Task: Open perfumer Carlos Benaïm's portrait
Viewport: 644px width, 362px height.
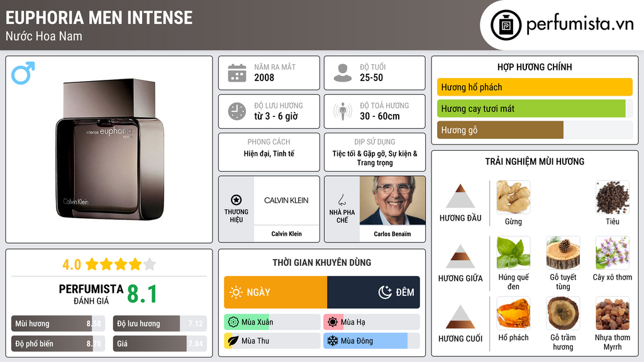Action: [x=392, y=200]
